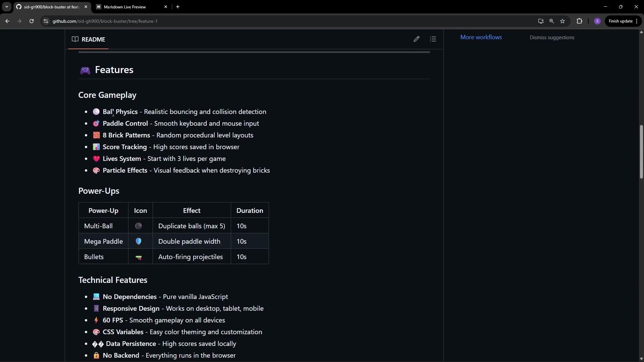The height and width of the screenshot is (362, 644).
Task: Open the Extensions puzzle icon
Action: 579,21
